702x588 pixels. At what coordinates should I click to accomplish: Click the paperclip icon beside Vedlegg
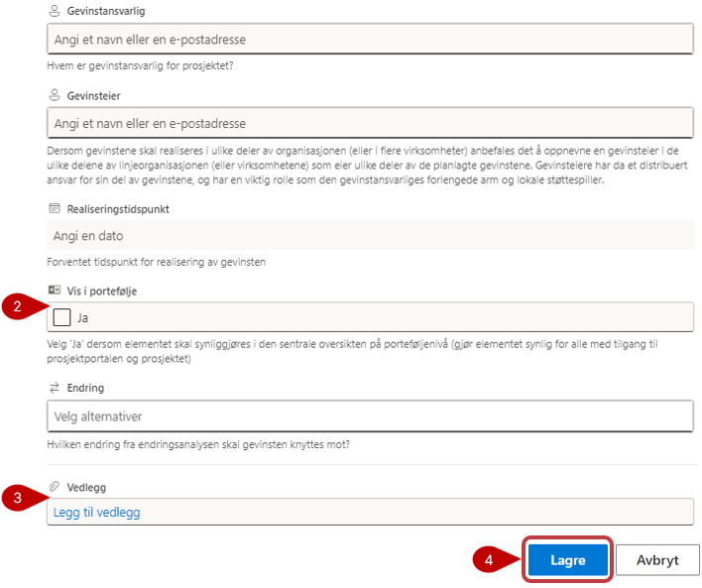[54, 488]
